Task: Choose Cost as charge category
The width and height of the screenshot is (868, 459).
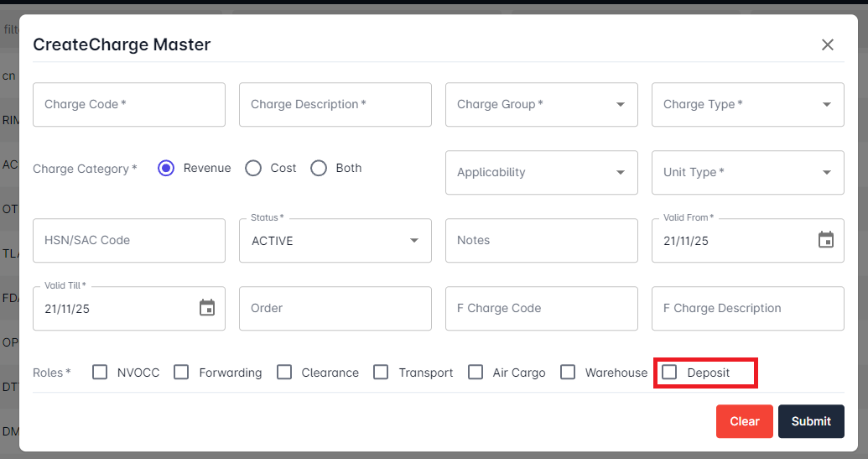Action: pyautogui.click(x=253, y=168)
